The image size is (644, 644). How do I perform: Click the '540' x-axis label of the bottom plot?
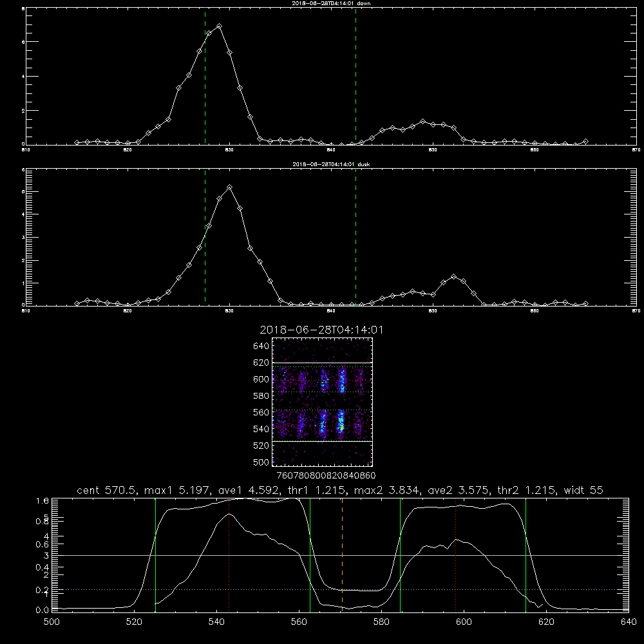[216, 622]
